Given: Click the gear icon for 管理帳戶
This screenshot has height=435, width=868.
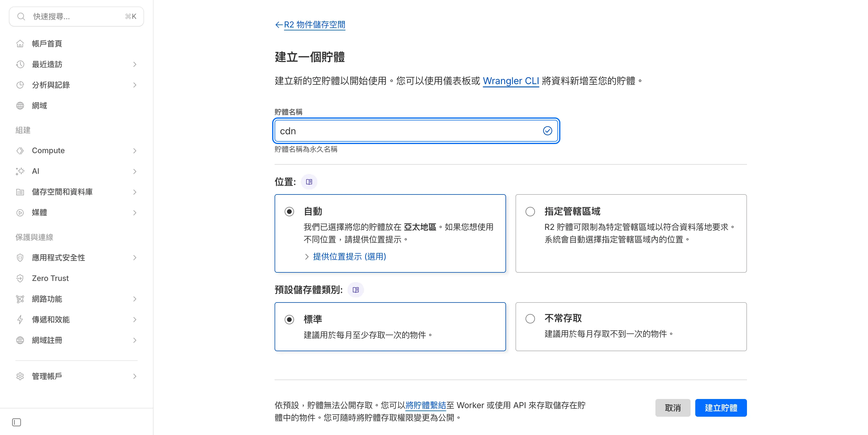Looking at the screenshot, I should tap(20, 376).
